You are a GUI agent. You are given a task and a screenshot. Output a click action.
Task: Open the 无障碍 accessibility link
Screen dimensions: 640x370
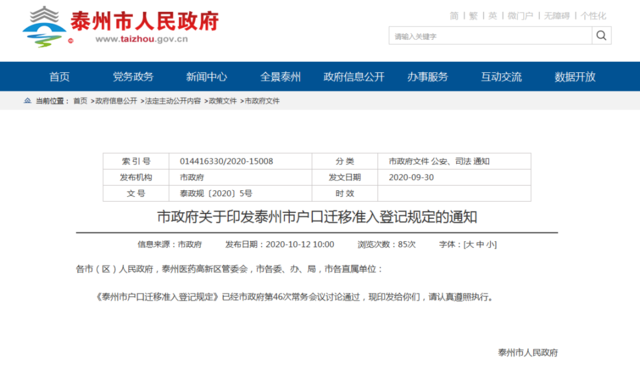coord(557,16)
